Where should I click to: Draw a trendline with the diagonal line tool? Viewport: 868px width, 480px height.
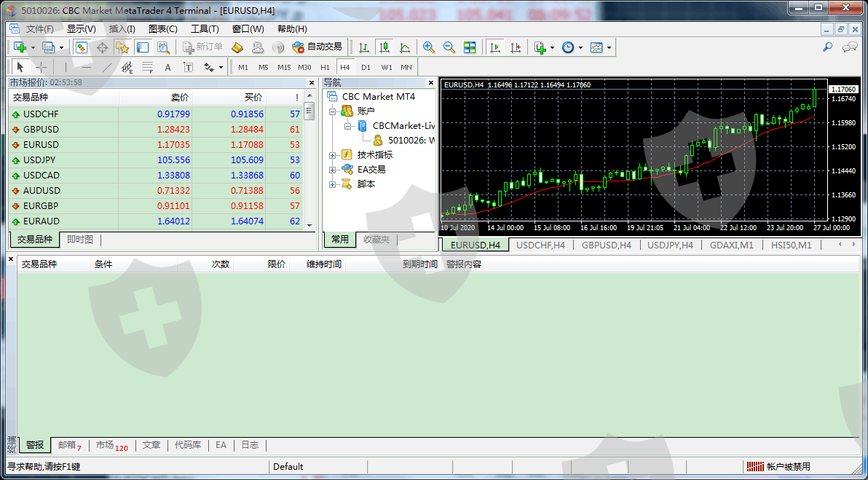(x=107, y=67)
